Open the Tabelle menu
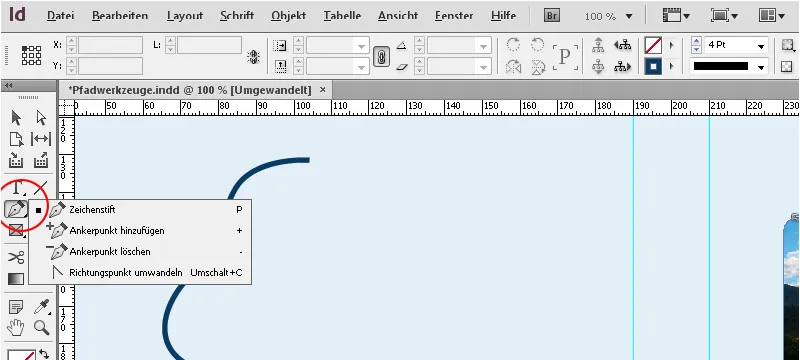Viewport: 800px width, 360px height. pyautogui.click(x=342, y=16)
